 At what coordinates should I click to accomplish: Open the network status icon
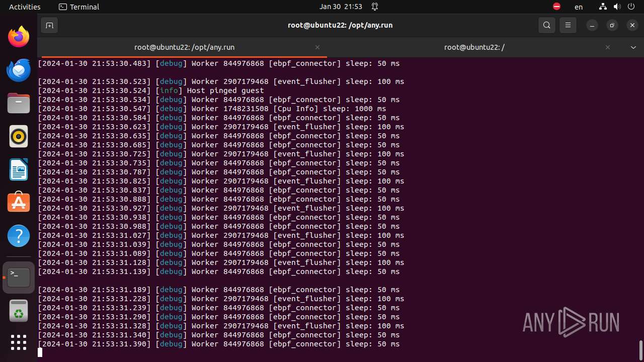tap(603, 7)
